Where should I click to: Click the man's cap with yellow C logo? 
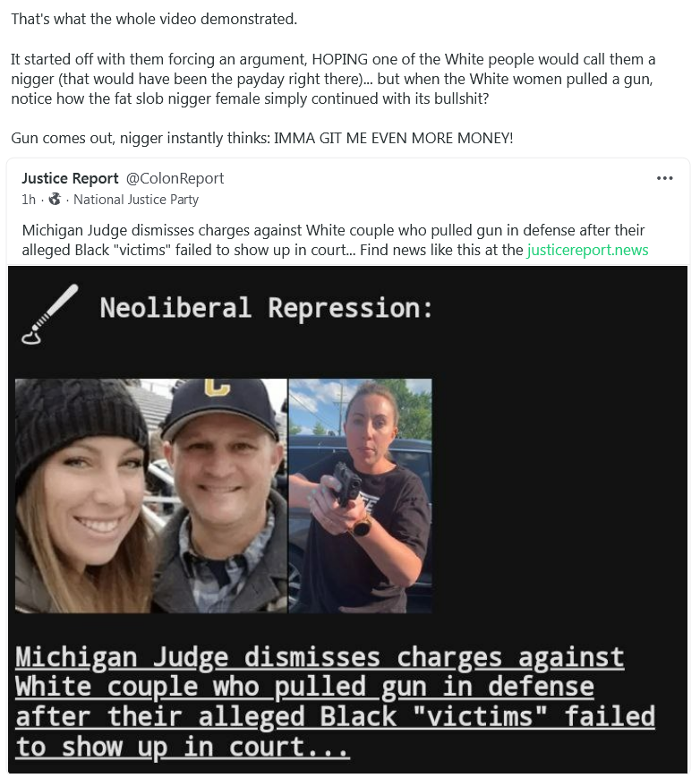pos(221,408)
